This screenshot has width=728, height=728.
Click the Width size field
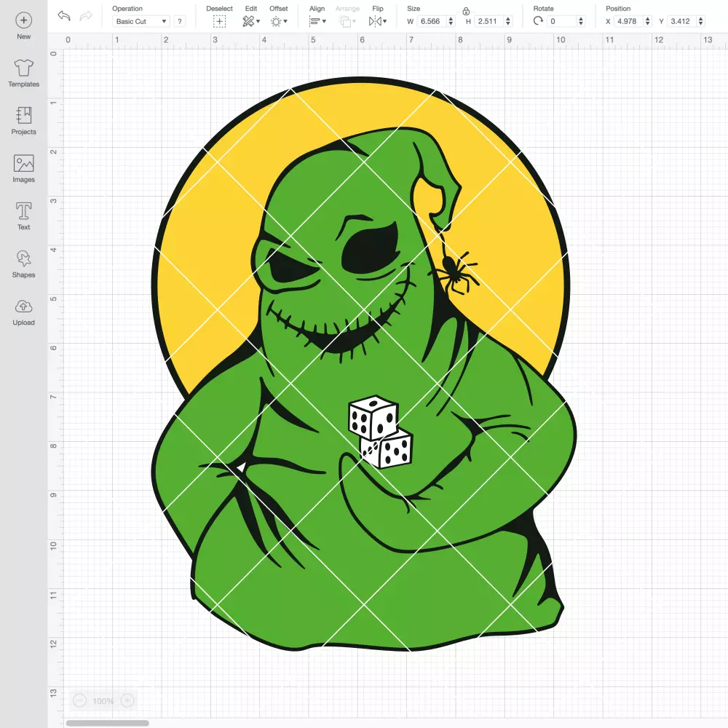click(431, 21)
